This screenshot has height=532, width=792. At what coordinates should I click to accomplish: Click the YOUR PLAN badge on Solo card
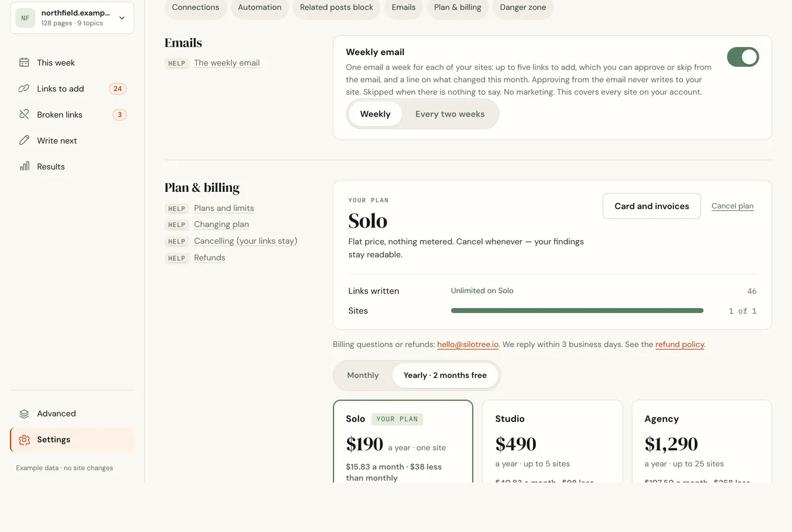(x=397, y=419)
